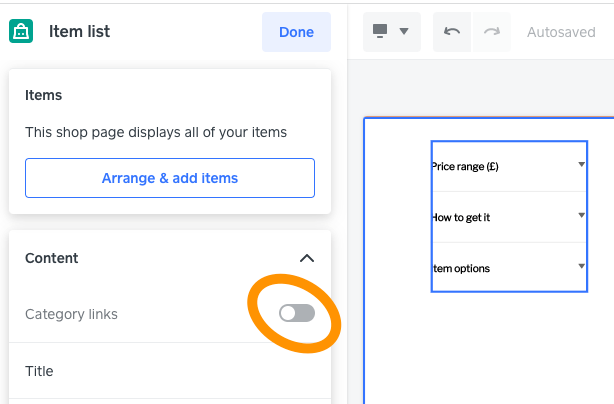
Task: Click the green shop home icon
Action: [x=21, y=32]
